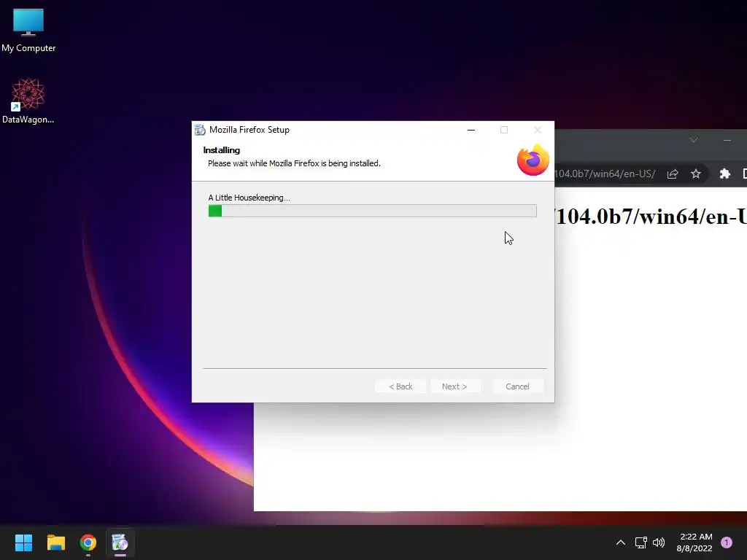Minimize the Mozilla Firefox Setup window
Viewport: 747px width, 560px height.
click(x=471, y=130)
